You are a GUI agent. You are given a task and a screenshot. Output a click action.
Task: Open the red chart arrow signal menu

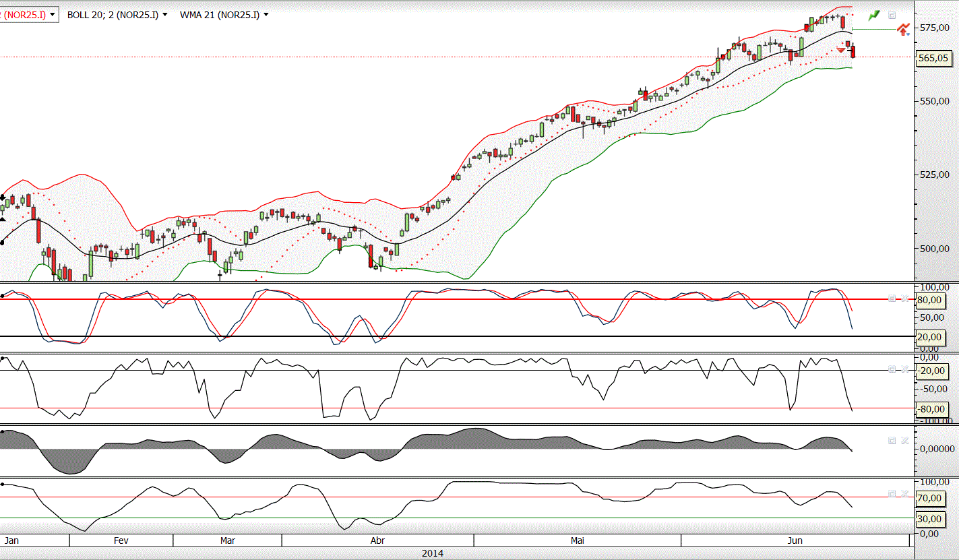(x=904, y=29)
